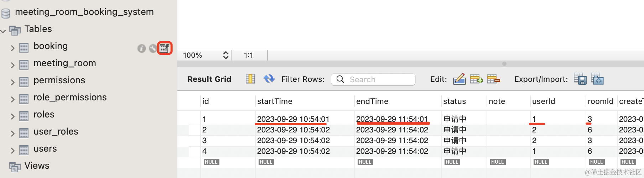Open booking table data grid icon
The width and height of the screenshot is (644, 178).
coord(165,48)
